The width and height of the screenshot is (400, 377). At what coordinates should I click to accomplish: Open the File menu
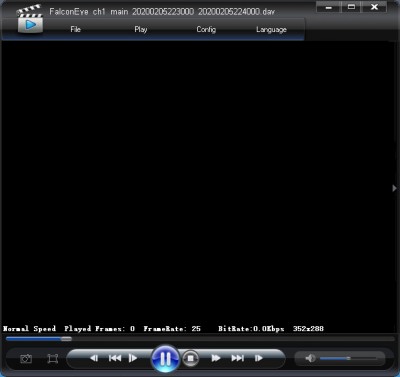(76, 29)
